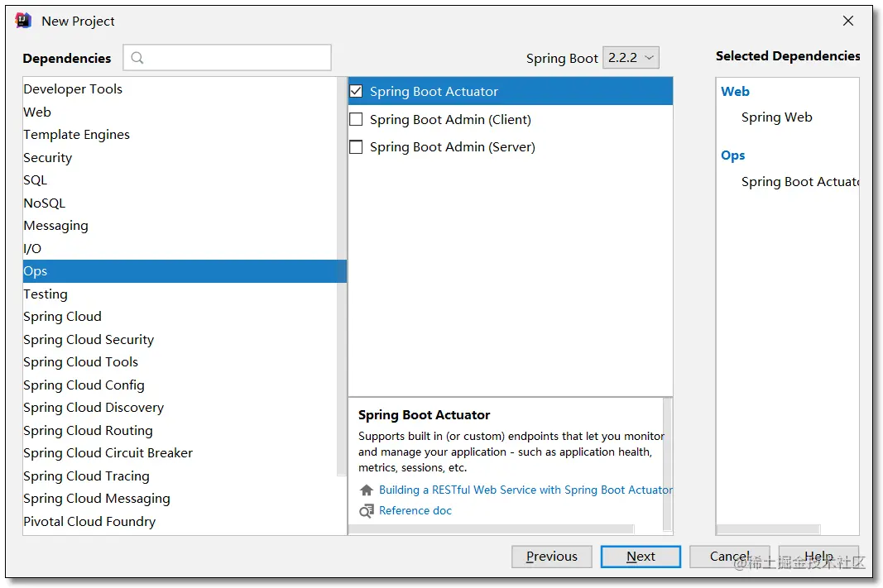This screenshot has height=588, width=883.
Task: Click the Ops heading in Selected Dependencies
Action: [x=732, y=155]
